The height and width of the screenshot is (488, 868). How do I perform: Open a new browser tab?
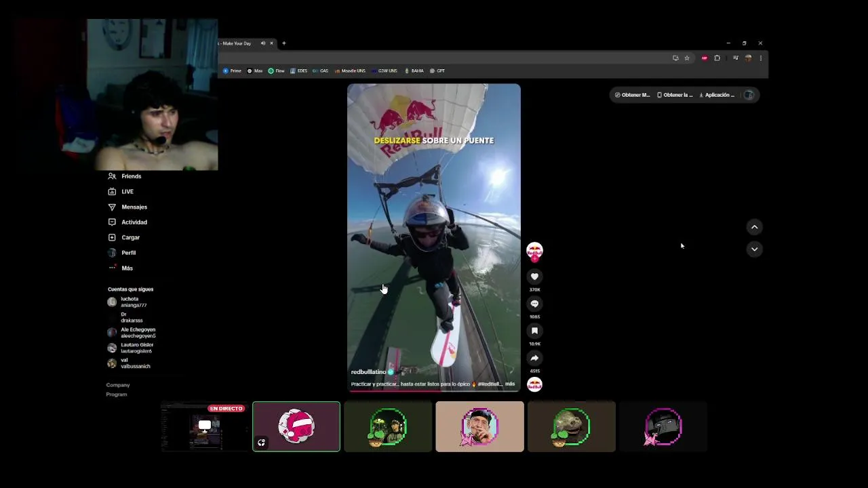(283, 43)
